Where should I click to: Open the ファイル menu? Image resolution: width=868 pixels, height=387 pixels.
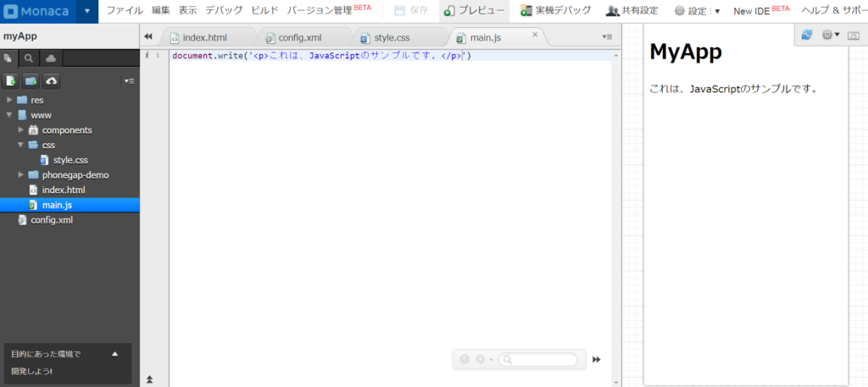point(124,11)
